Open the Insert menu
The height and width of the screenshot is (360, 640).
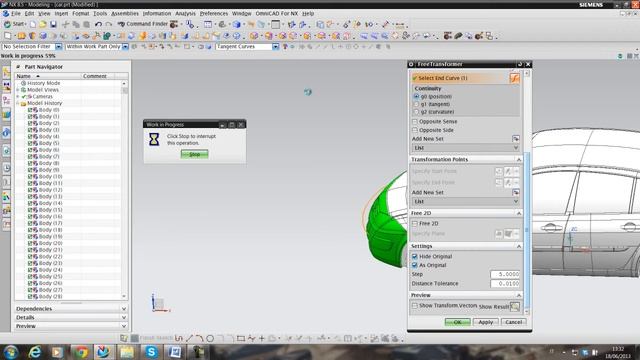pos(61,13)
